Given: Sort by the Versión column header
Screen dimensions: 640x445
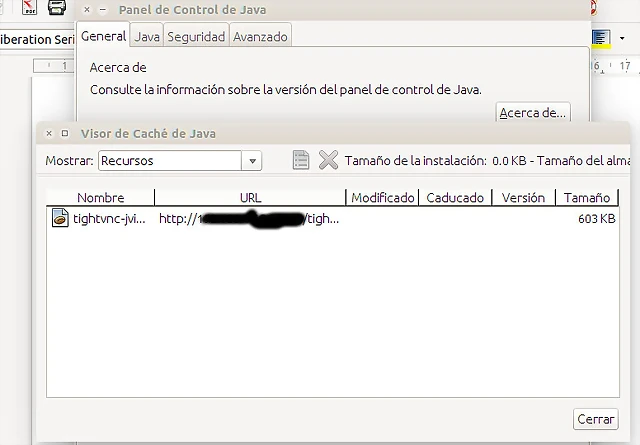Looking at the screenshot, I should tap(523, 198).
